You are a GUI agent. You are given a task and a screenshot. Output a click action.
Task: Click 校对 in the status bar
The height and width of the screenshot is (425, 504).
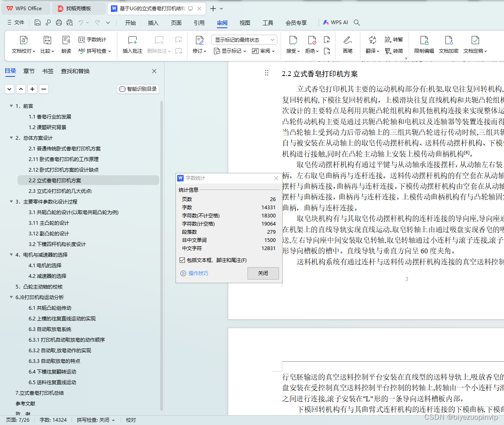click(x=131, y=420)
